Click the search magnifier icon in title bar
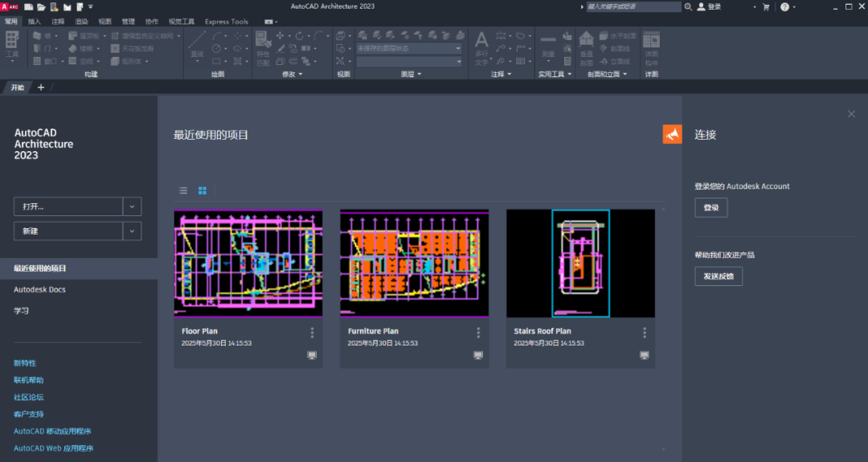Screen dimensions: 868x462 tap(688, 6)
